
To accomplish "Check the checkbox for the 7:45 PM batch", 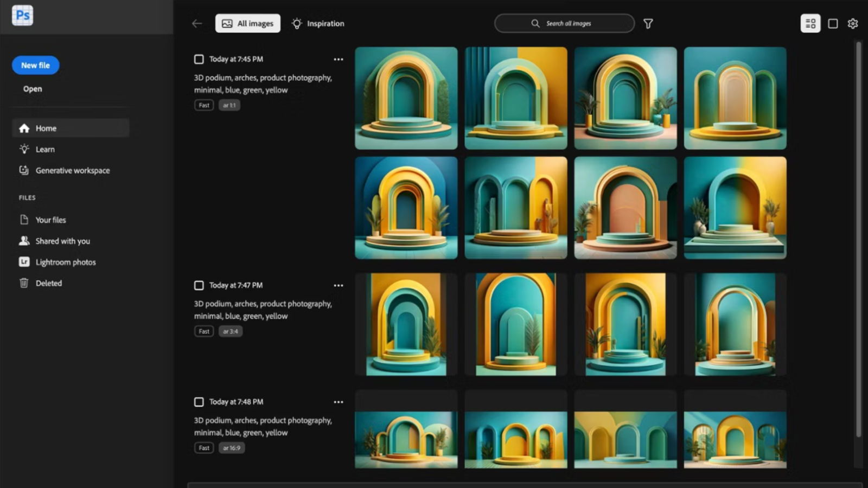I will tap(199, 59).
